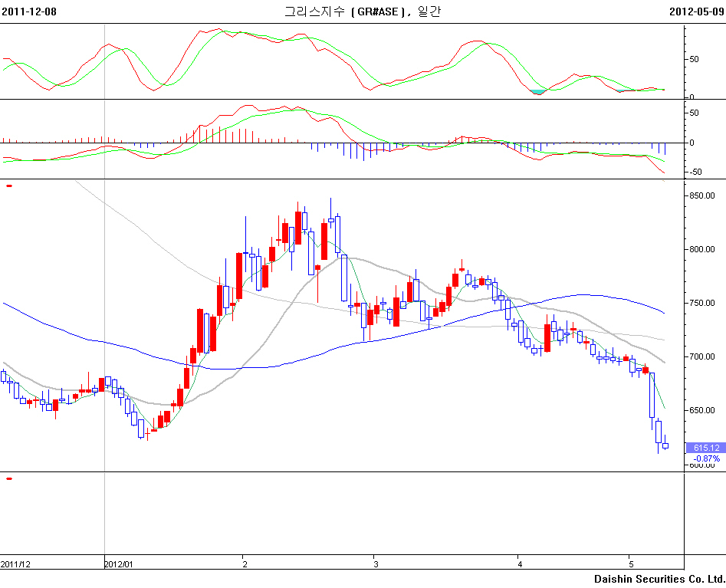Click the -50 label on the MACD axis
This screenshot has height=588, width=726.
(x=697, y=172)
